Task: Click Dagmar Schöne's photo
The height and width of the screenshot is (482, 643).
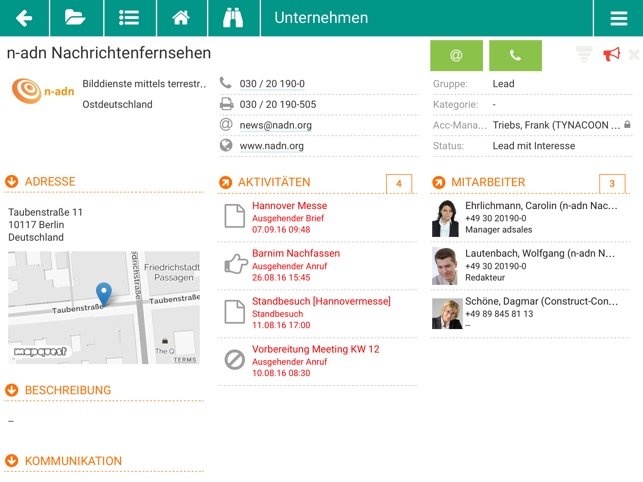Action: [447, 313]
